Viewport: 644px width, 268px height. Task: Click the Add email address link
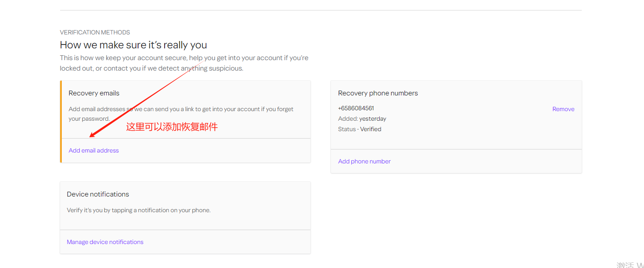[x=94, y=150]
